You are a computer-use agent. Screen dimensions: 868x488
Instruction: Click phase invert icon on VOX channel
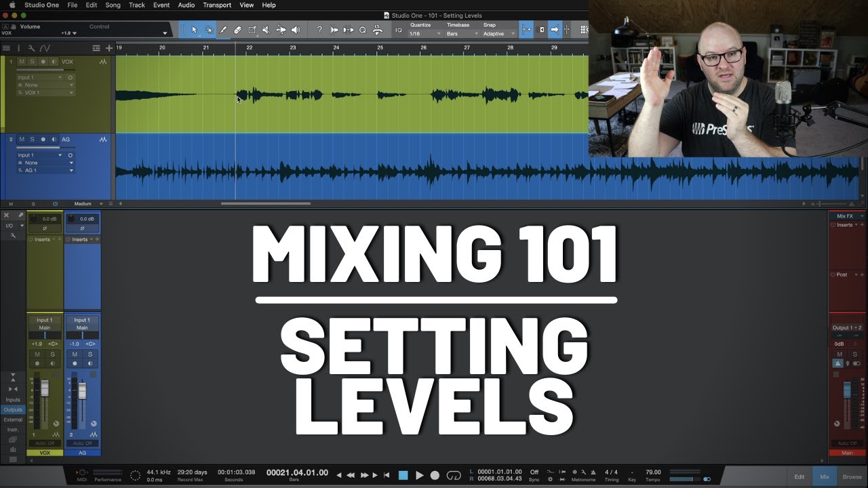coord(45,228)
